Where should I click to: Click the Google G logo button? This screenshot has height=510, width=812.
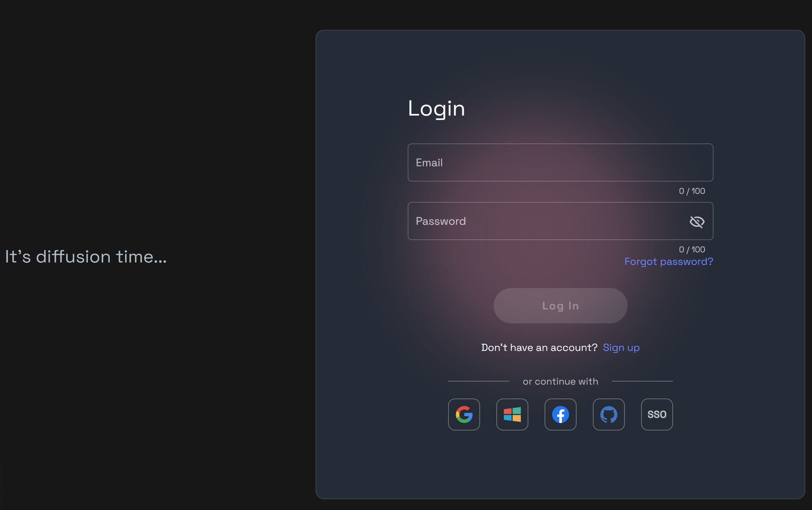click(x=464, y=415)
